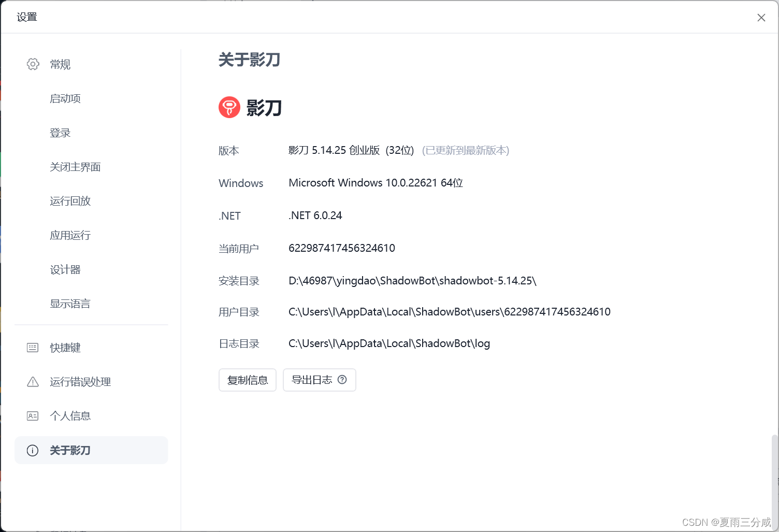Click the .NET 6.0.24 value
Image resolution: width=779 pixels, height=532 pixels.
[x=315, y=215]
